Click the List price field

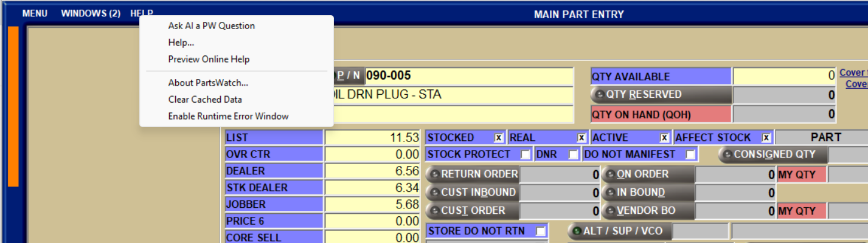tap(372, 138)
